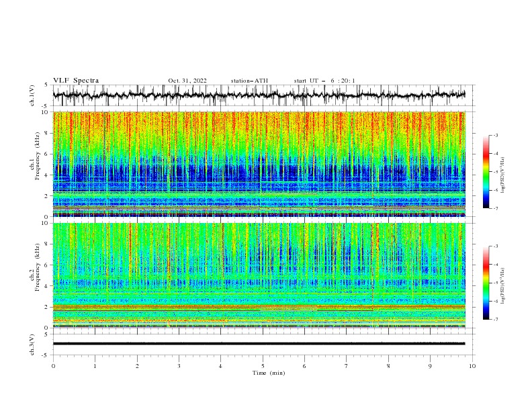This screenshot has width=532, height=411.
Task: Click time axis tick label "8"
Action: tap(388, 366)
